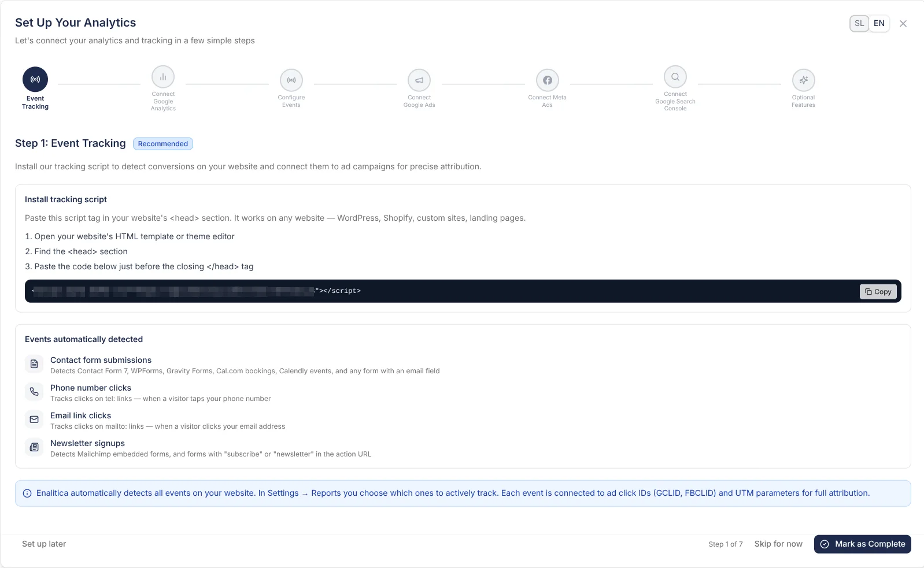Viewport: 924px width, 568px height.
Task: Select the Event Tracking step icon
Action: 35,79
